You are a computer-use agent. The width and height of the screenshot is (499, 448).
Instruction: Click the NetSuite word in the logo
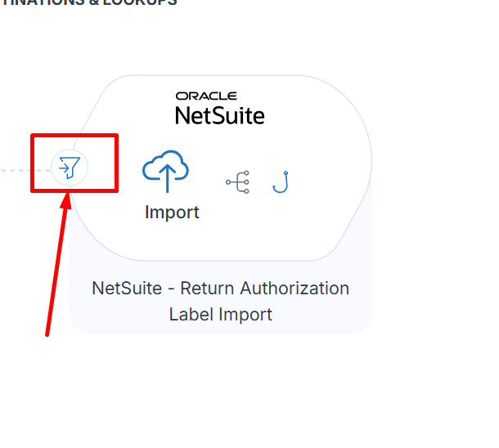pos(220,115)
